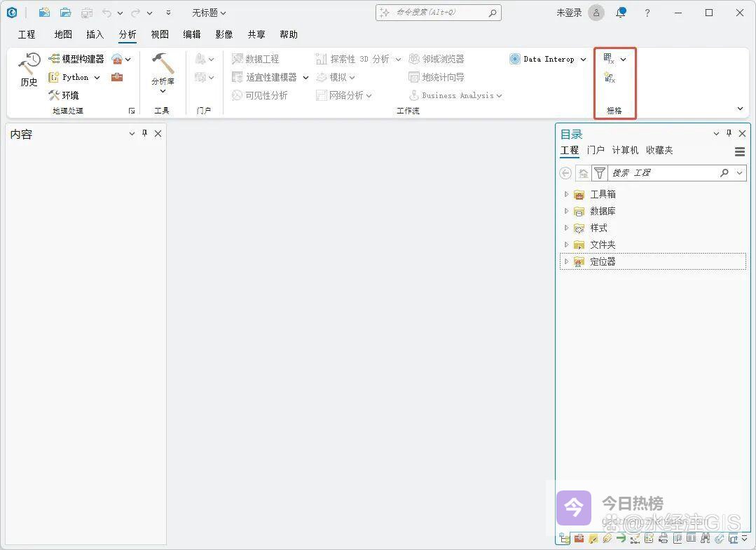Open the 分析库 tools gallery
The height and width of the screenshot is (550, 756).
point(163,73)
